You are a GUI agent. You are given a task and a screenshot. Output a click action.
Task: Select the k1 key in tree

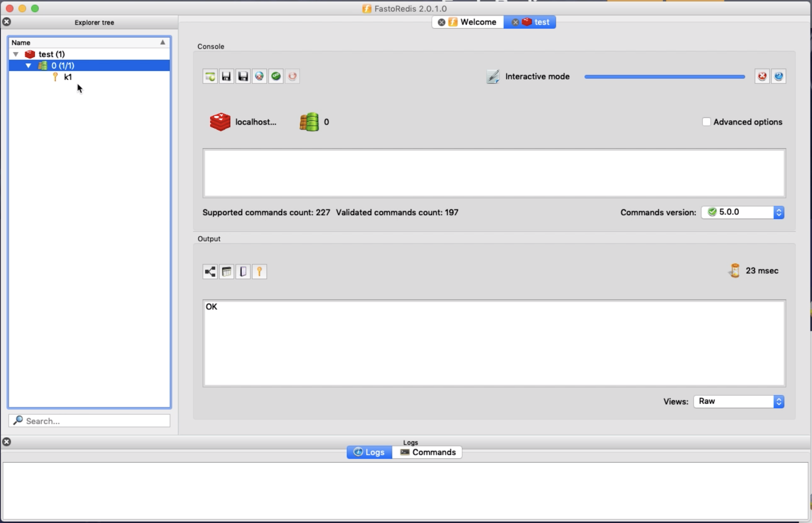68,77
